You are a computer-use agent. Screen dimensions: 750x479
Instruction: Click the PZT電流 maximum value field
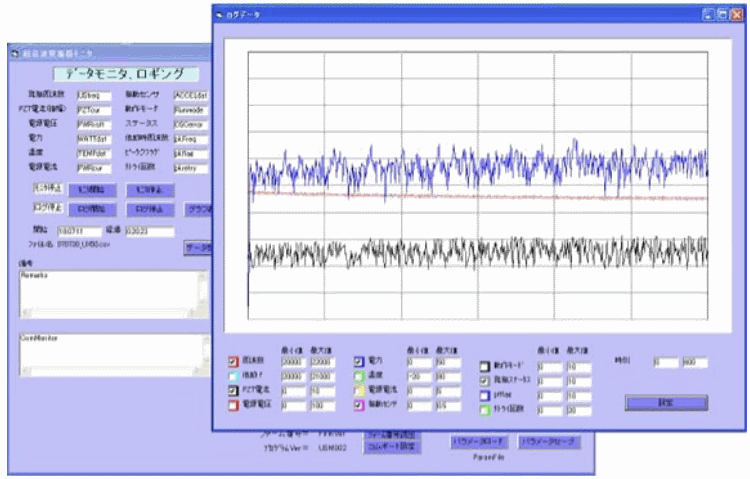click(x=323, y=391)
